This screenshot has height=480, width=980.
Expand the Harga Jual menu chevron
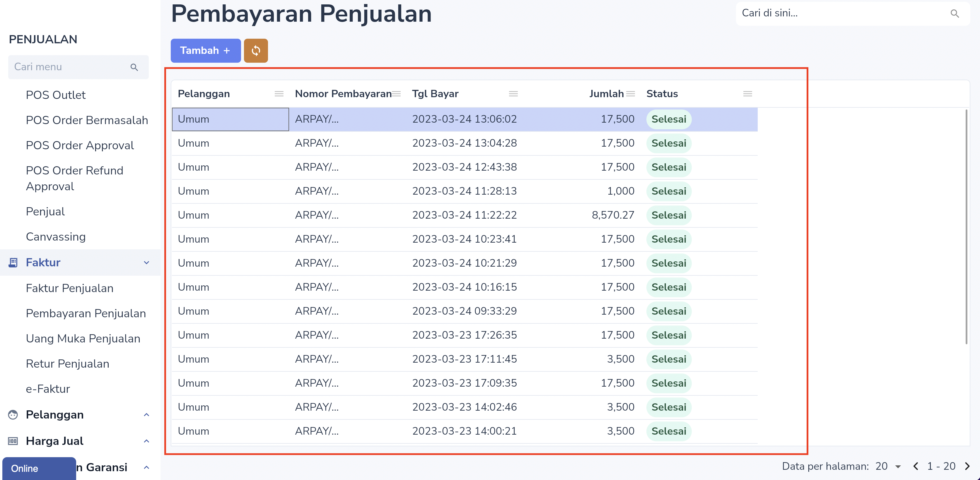coord(146,441)
